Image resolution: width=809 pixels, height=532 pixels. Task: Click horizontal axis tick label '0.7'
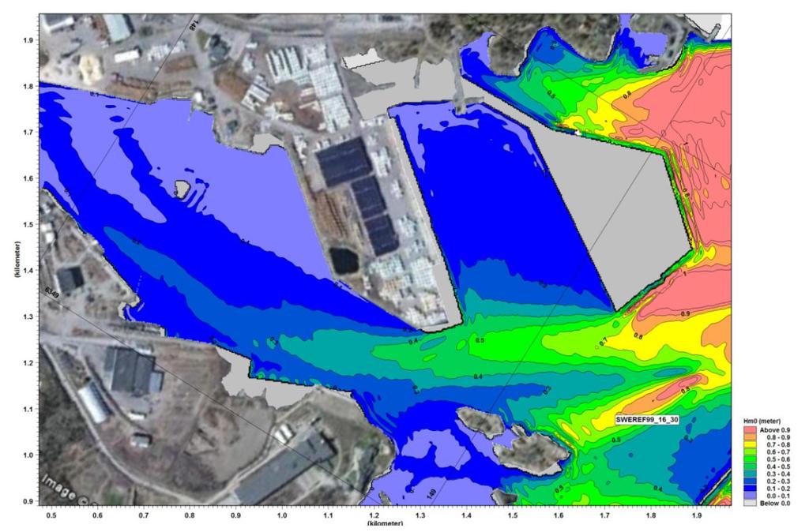click(144, 515)
